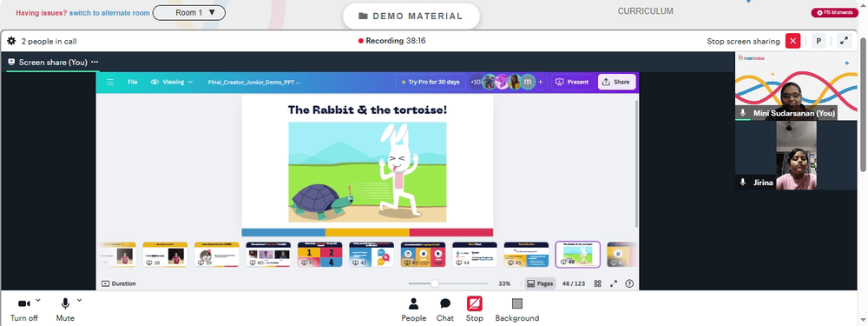Open the People panel
The image size is (868, 326).
point(413,309)
